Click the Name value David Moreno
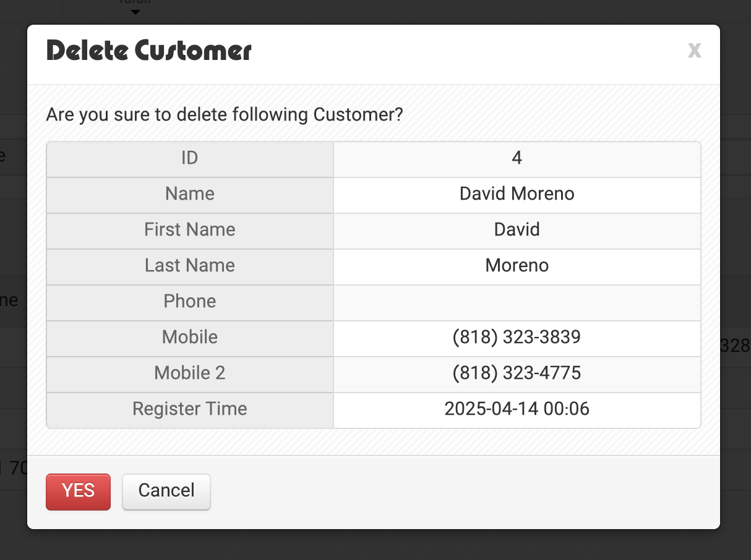Screen dimensions: 751x560 tap(517, 195)
